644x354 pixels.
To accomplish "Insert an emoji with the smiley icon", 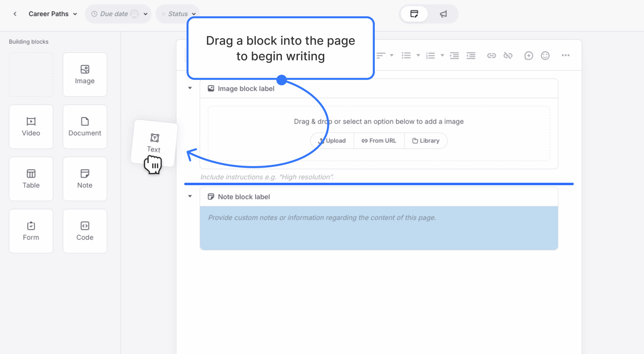I will [545, 56].
